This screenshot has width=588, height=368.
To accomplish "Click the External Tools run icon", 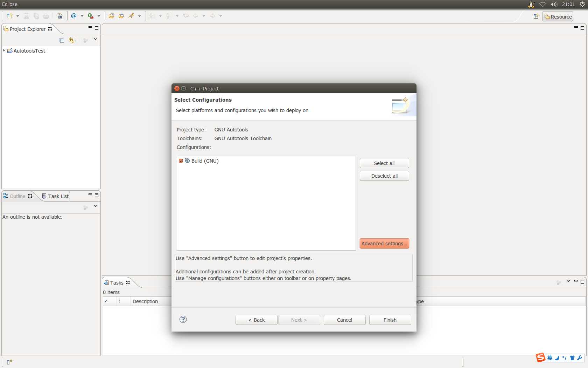I will click(91, 16).
